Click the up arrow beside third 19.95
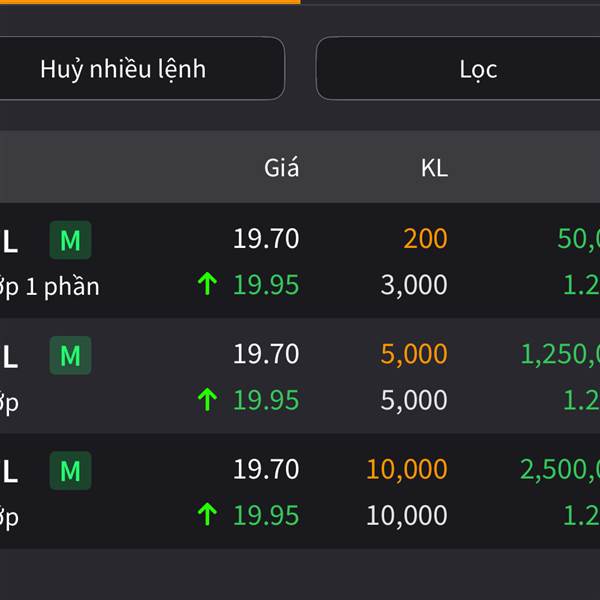The width and height of the screenshot is (600, 600). click(207, 515)
